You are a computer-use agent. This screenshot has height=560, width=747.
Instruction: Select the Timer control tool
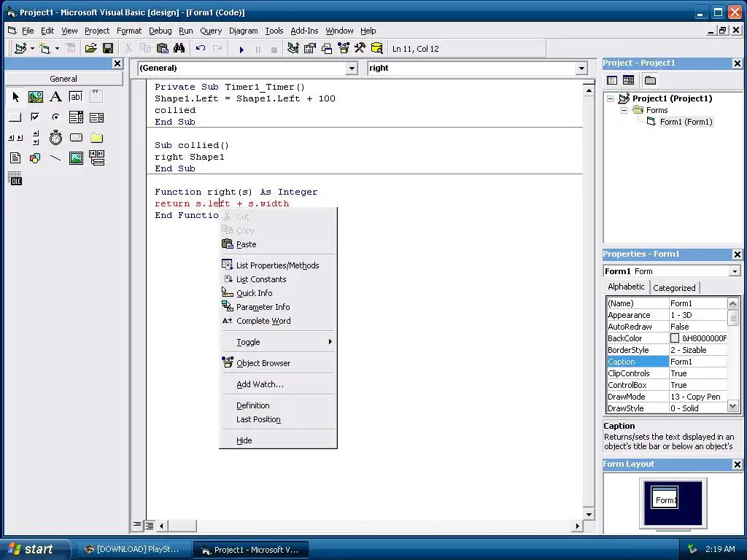click(x=55, y=138)
